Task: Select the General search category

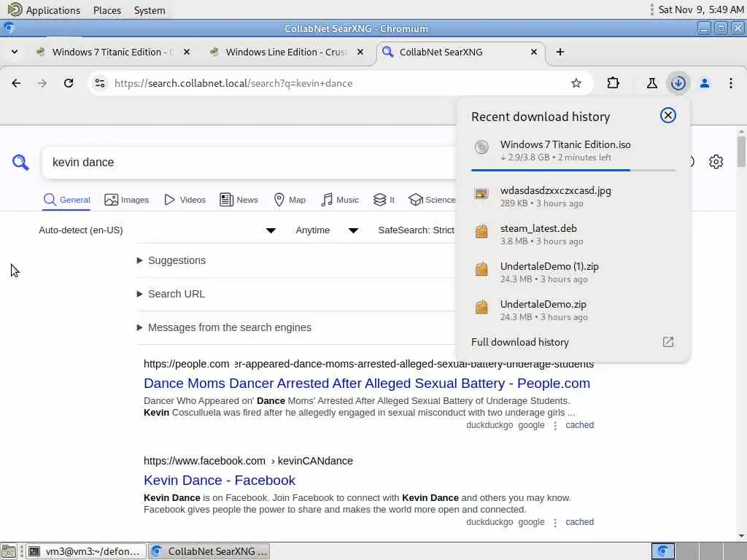Action: (66, 200)
